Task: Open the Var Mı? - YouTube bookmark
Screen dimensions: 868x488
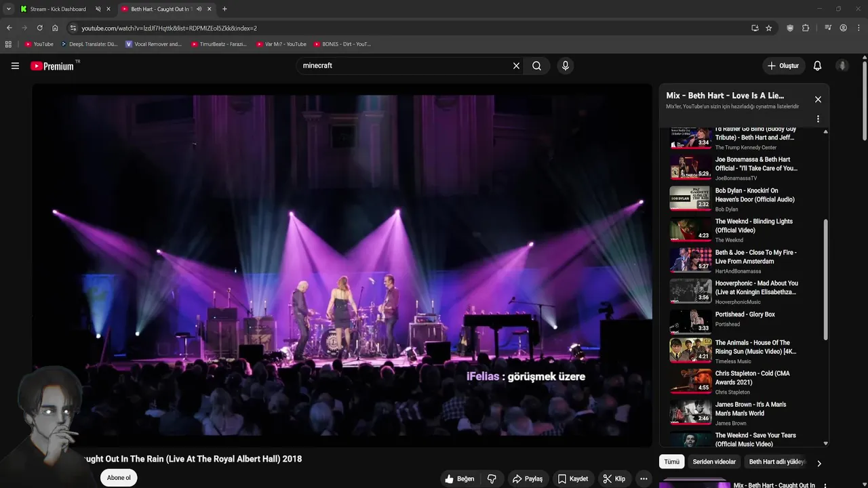Action: [281, 44]
